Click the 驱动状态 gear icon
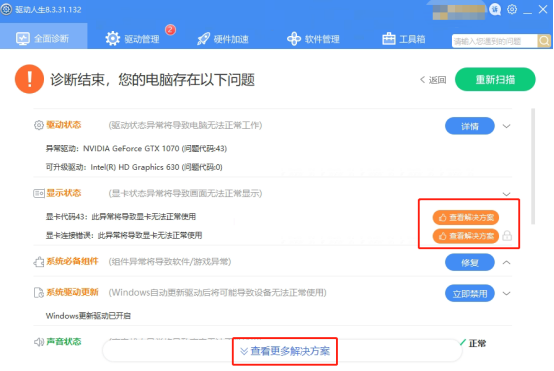The height and width of the screenshot is (371, 554). click(x=39, y=125)
